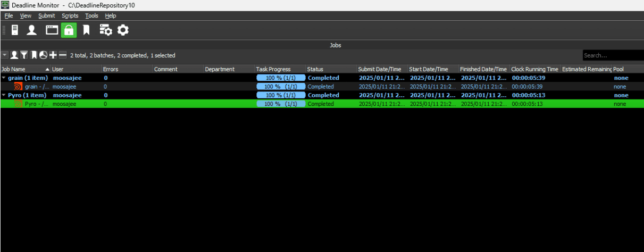Sort by Job Name column header
Image resolution: width=644 pixels, height=252 pixels.
click(25, 69)
